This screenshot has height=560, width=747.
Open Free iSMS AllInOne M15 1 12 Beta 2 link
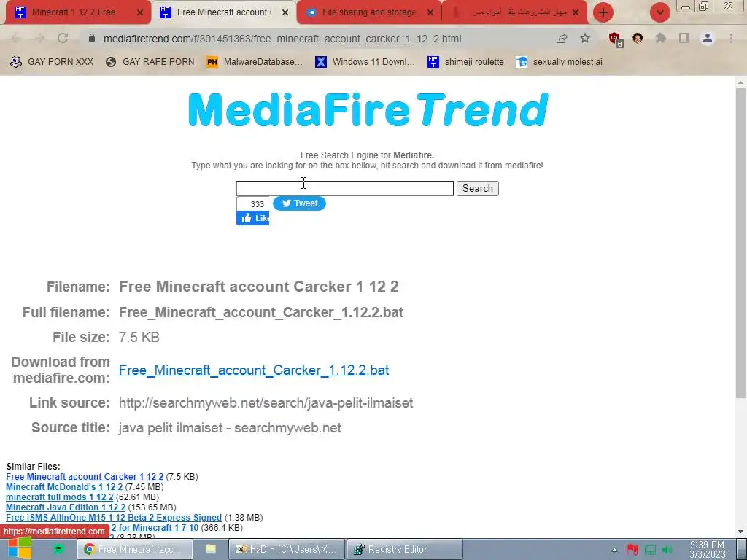(113, 518)
